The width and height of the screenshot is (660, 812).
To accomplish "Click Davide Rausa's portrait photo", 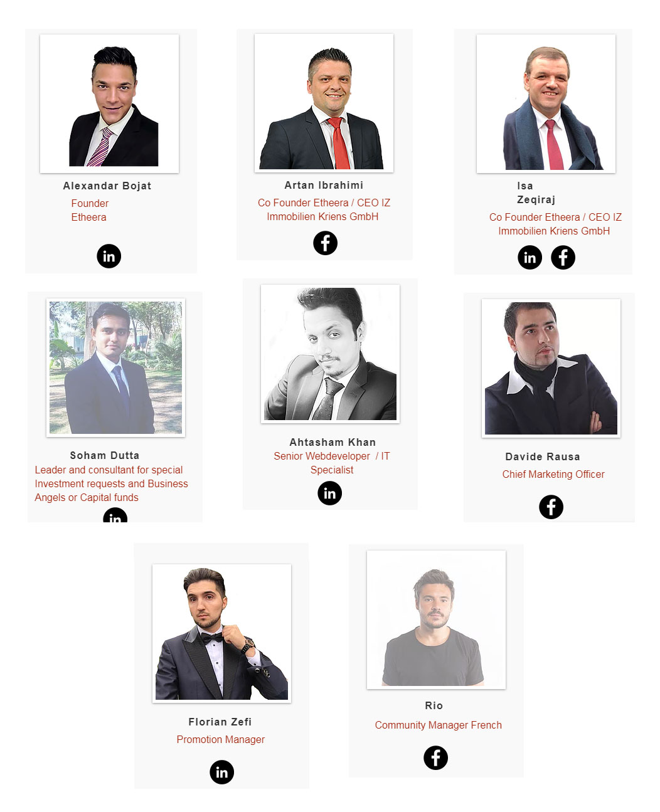I will [551, 368].
